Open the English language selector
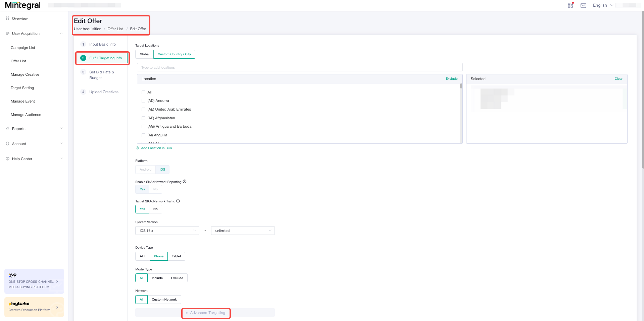The image size is (644, 321). coord(602,5)
